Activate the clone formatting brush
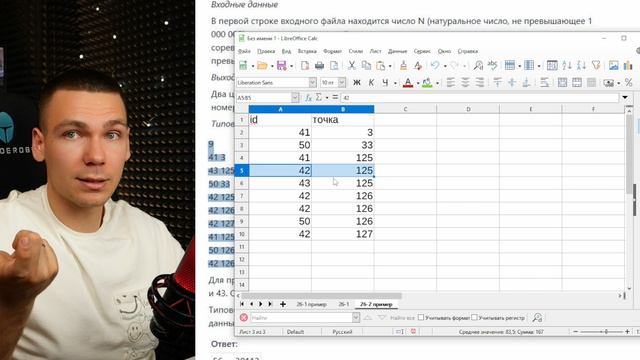This screenshot has width=640, height=360. tap(403, 65)
